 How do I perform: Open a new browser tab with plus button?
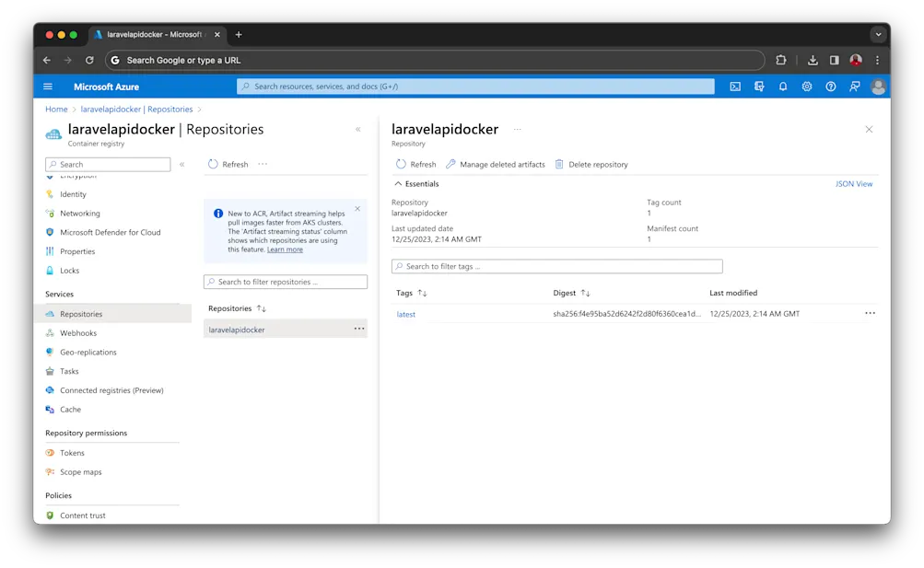(x=239, y=35)
